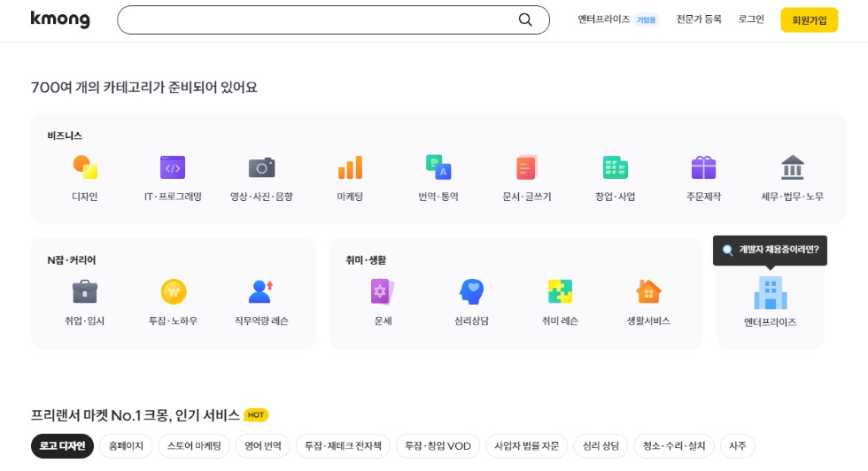
Task: Select the 사주 tab
Action: click(x=737, y=446)
